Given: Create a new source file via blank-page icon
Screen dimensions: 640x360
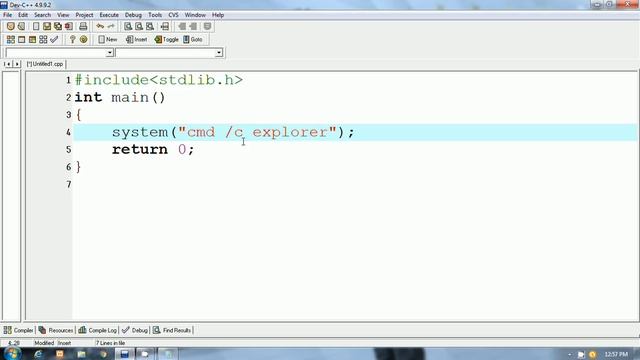Looking at the screenshot, I should (36, 27).
